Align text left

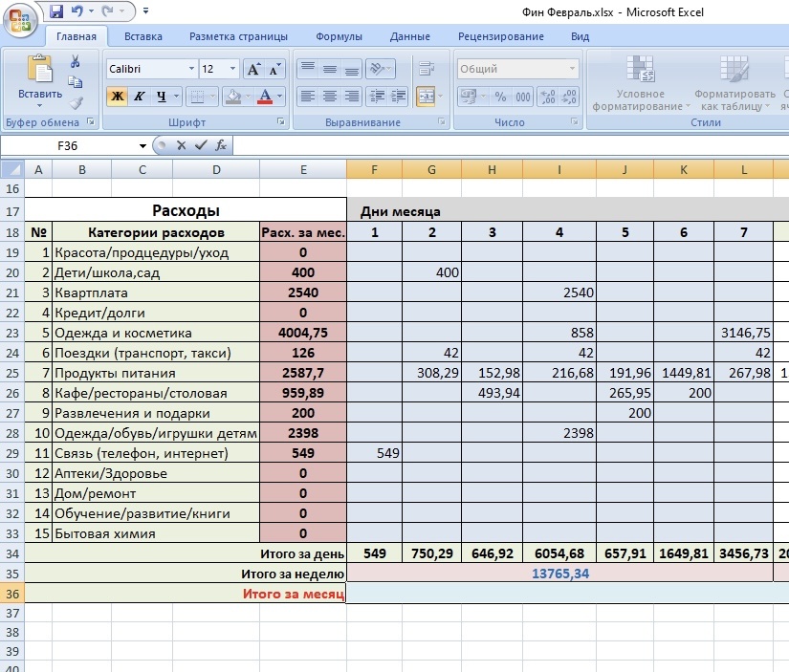pos(307,97)
